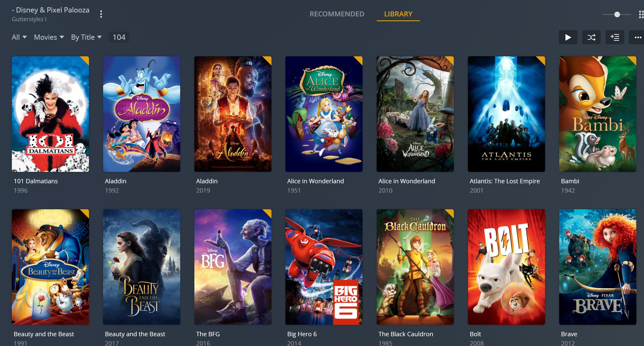Add to playlist using the queue icon
The width and height of the screenshot is (644, 346).
tap(615, 37)
